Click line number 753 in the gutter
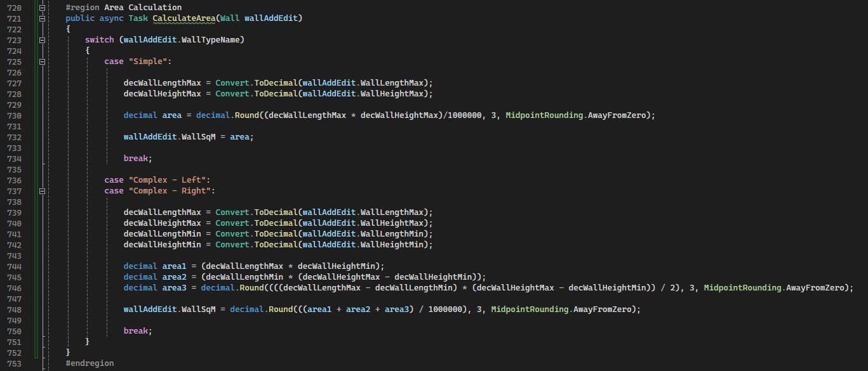The width and height of the screenshot is (868, 371). pyautogui.click(x=13, y=363)
